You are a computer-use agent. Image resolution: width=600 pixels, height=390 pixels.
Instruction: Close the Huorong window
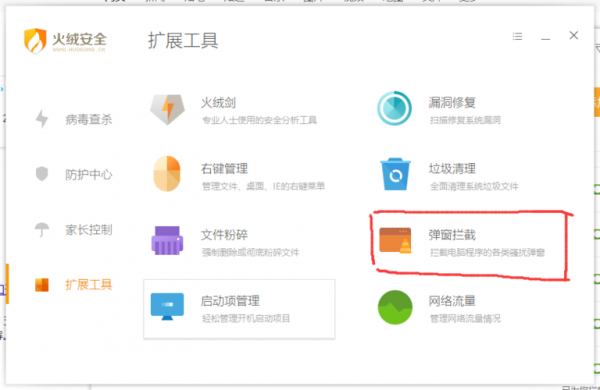[574, 36]
